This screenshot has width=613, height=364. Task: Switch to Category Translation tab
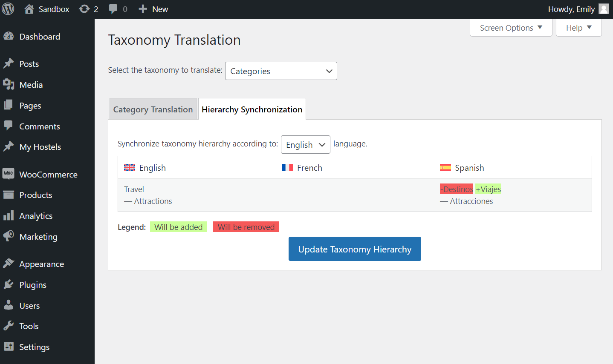click(153, 109)
